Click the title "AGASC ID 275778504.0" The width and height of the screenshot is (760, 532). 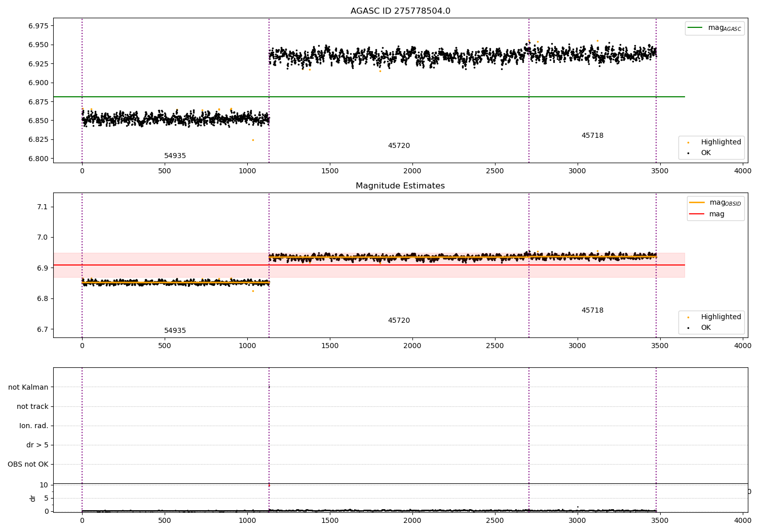point(400,11)
